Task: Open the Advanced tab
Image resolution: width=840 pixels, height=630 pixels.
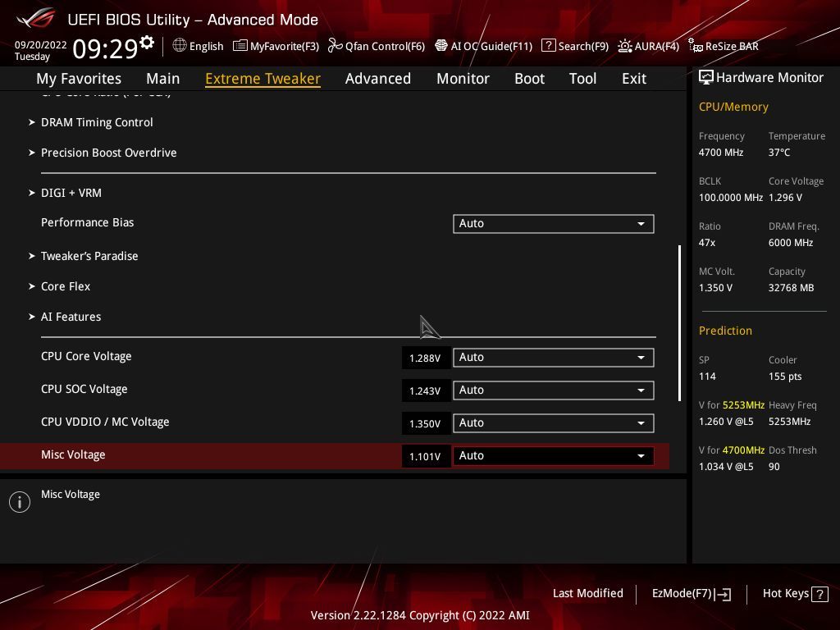Action: click(x=377, y=78)
